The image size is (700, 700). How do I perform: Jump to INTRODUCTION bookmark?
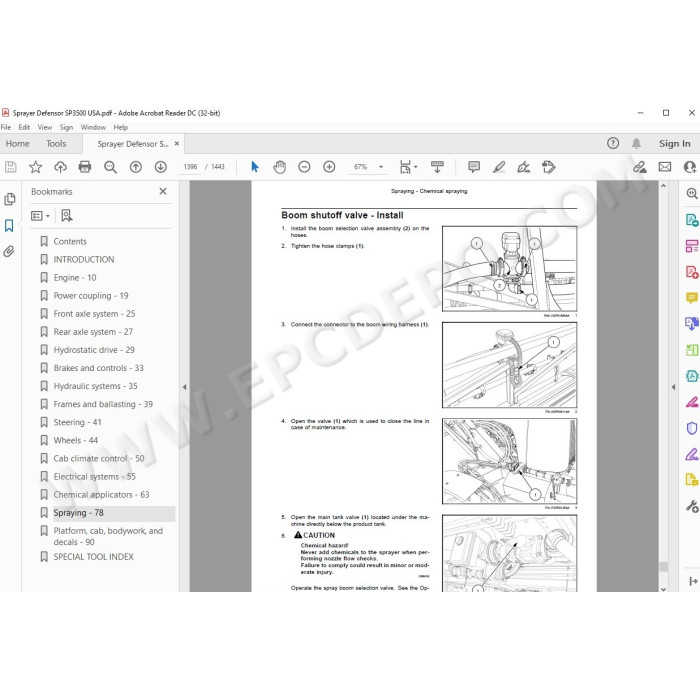(84, 259)
